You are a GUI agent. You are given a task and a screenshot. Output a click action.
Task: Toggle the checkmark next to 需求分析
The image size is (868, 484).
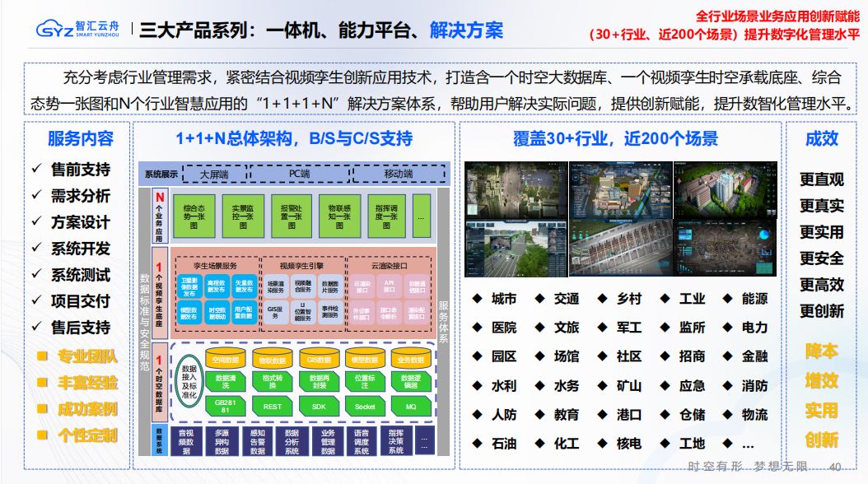tap(36, 195)
